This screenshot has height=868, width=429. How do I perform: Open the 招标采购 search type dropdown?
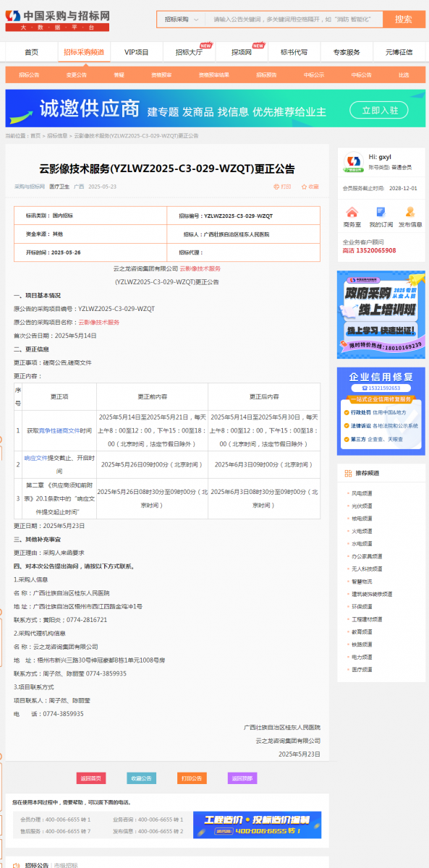tap(180, 20)
